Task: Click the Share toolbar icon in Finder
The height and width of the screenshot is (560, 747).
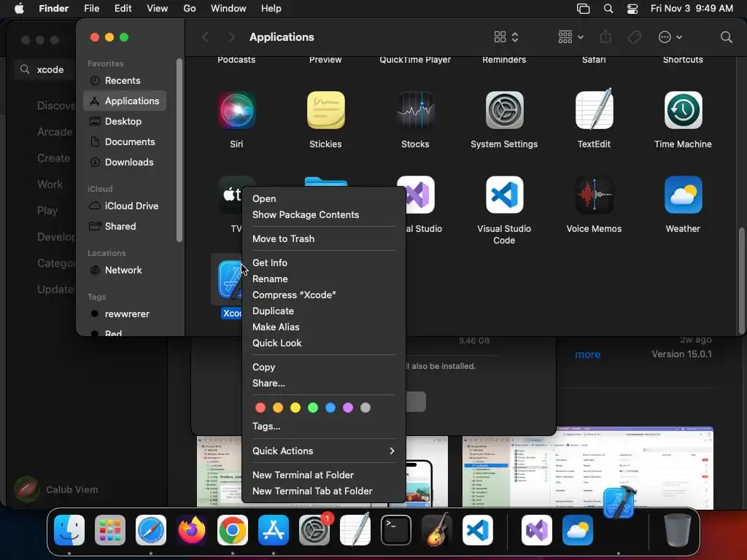Action: pyautogui.click(x=605, y=36)
